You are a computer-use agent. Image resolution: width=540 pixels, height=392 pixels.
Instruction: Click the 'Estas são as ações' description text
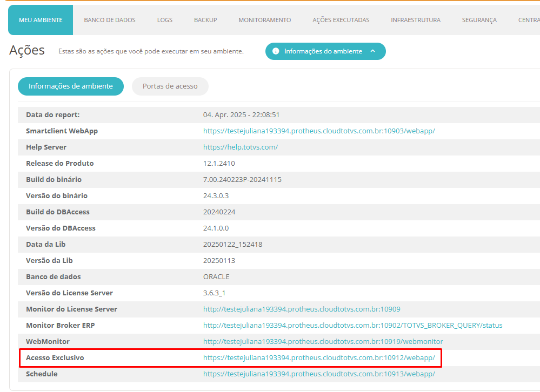(x=151, y=51)
